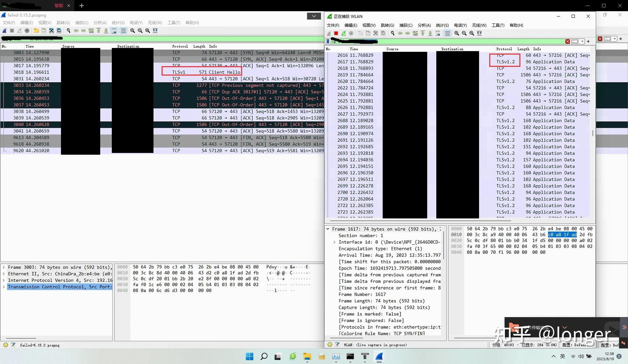Screen dimensions: 628x364
Task: Restart the current capture with the green icon
Action: click(x=344, y=33)
